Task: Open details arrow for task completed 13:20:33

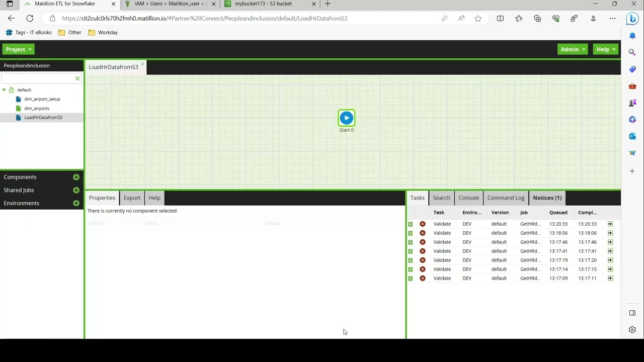Action: (x=610, y=224)
